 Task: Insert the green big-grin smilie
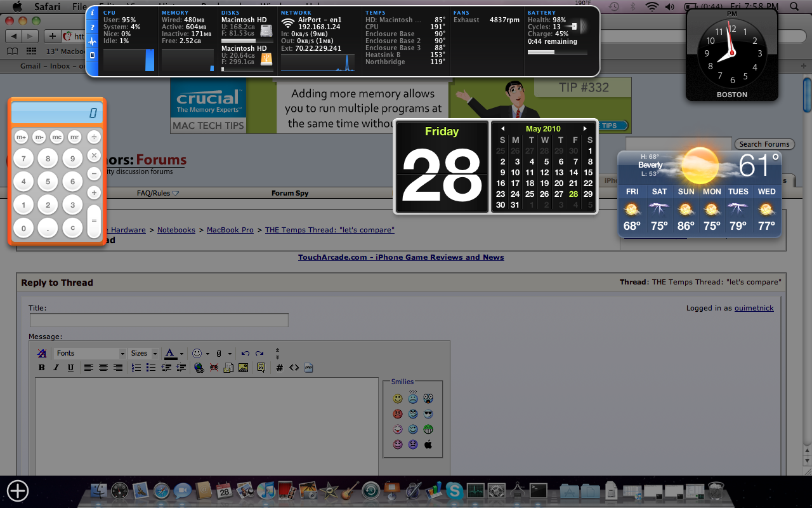tap(428, 429)
